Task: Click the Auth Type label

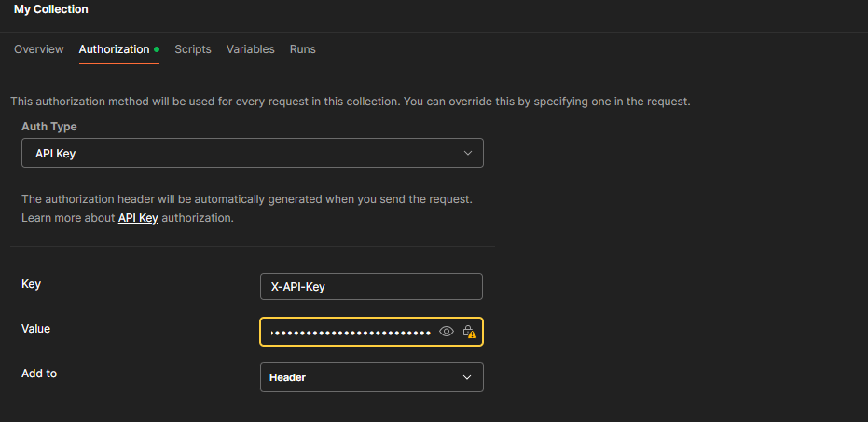Action: point(49,126)
